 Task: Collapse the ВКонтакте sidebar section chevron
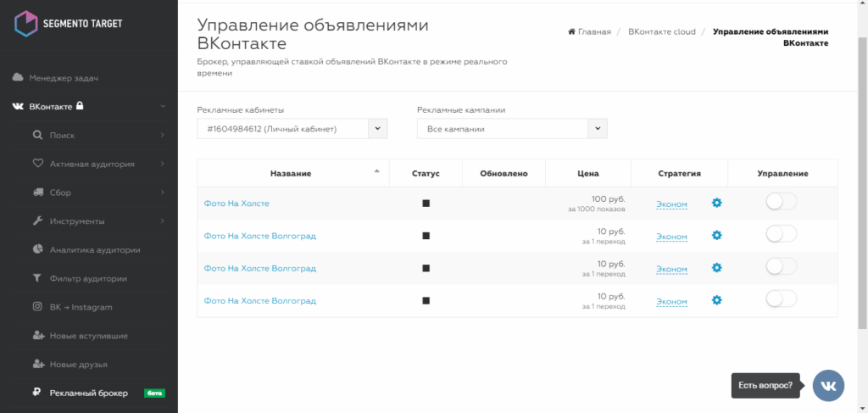pos(163,106)
